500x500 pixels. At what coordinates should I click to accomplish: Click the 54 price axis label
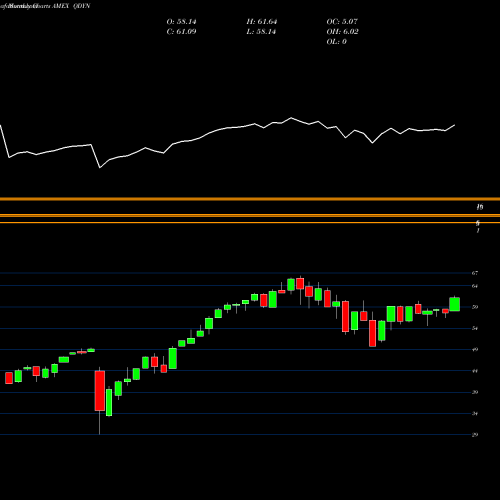point(475,328)
